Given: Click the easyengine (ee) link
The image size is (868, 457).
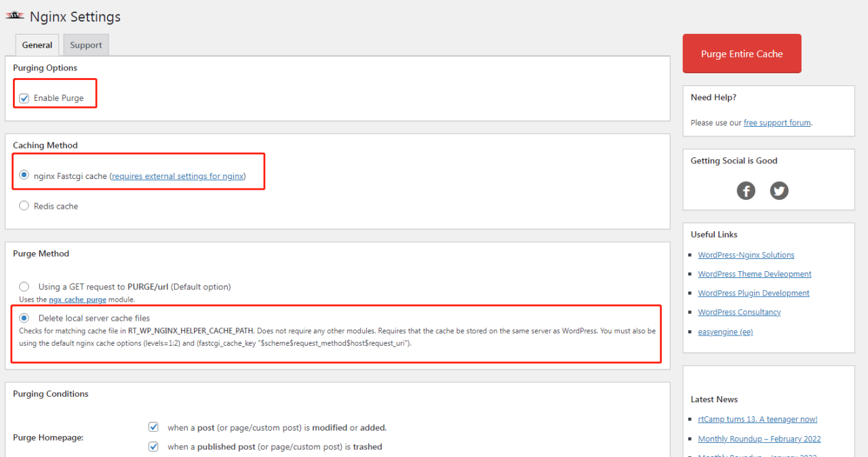Looking at the screenshot, I should 725,332.
